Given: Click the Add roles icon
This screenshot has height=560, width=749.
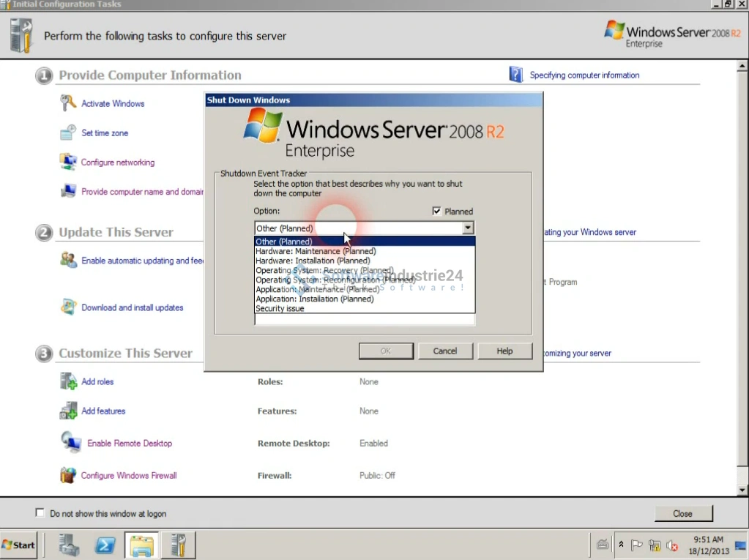Looking at the screenshot, I should point(68,381).
